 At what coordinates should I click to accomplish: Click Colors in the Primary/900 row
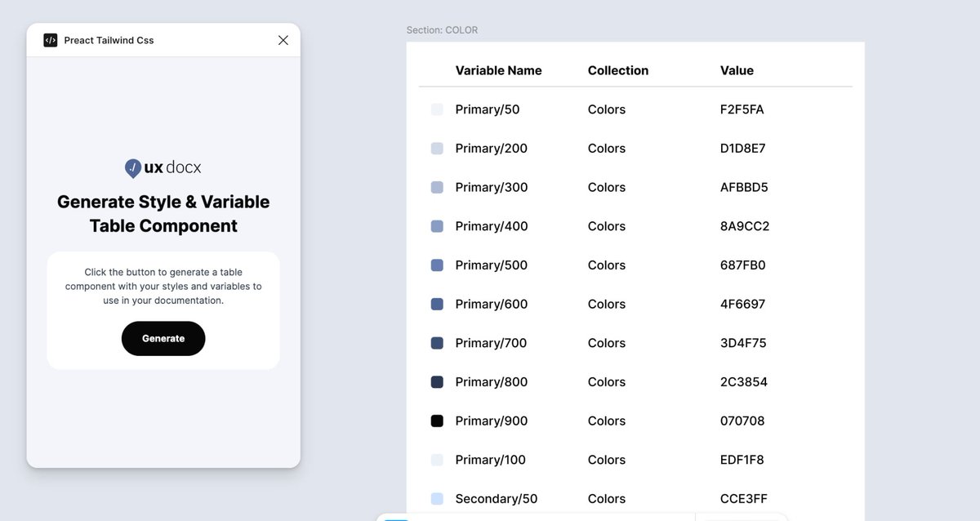pyautogui.click(x=607, y=421)
